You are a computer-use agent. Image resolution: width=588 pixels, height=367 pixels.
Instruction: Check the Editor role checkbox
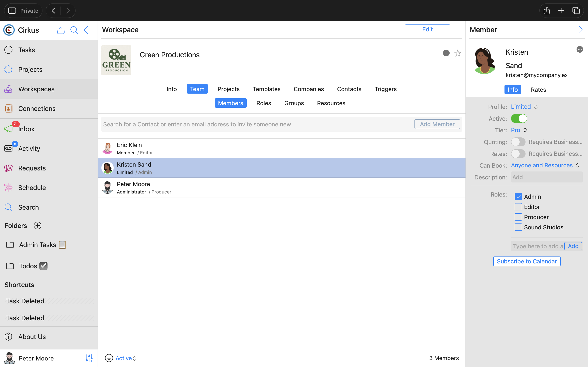point(518,207)
